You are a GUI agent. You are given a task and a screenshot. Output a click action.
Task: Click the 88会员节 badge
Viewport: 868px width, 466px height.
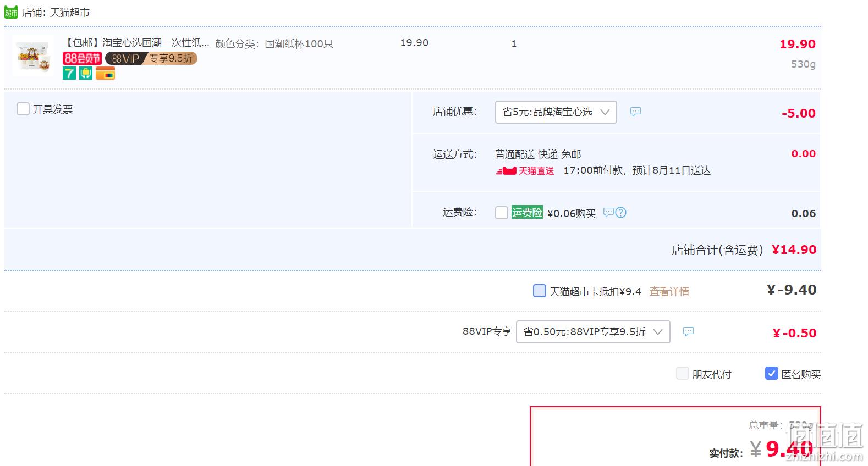[x=82, y=58]
